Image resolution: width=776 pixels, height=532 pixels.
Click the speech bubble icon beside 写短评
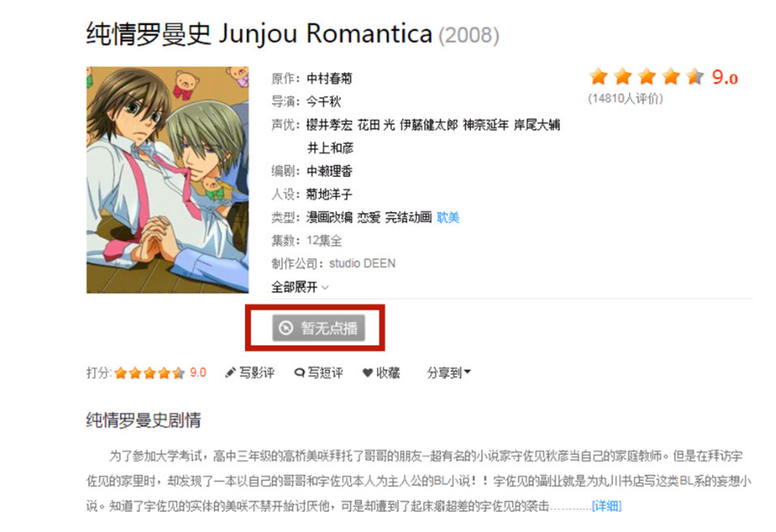pyautogui.click(x=299, y=373)
